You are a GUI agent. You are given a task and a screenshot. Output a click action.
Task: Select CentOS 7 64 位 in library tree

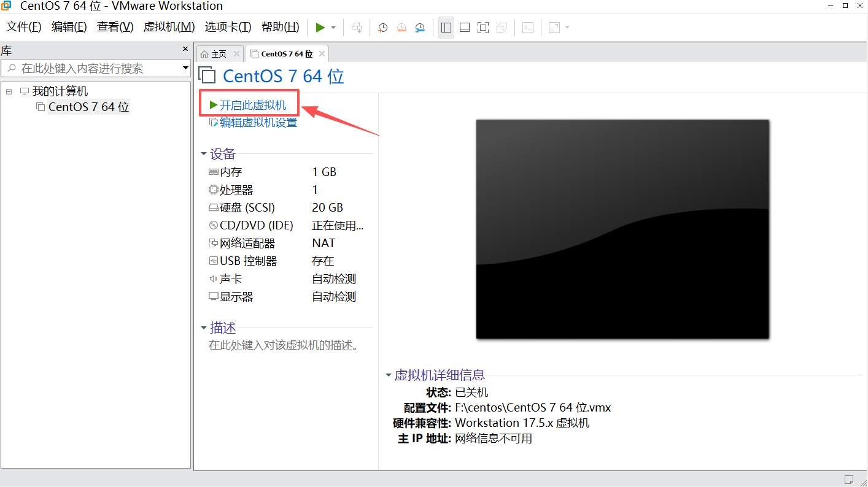point(89,107)
